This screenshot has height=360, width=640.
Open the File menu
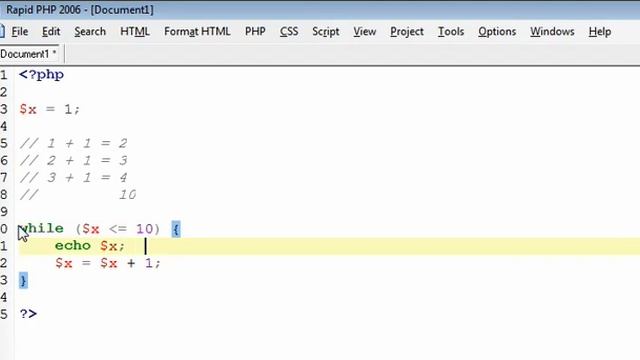pyautogui.click(x=19, y=32)
